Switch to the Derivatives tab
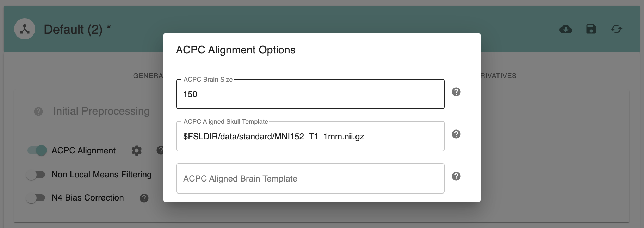 coord(498,76)
